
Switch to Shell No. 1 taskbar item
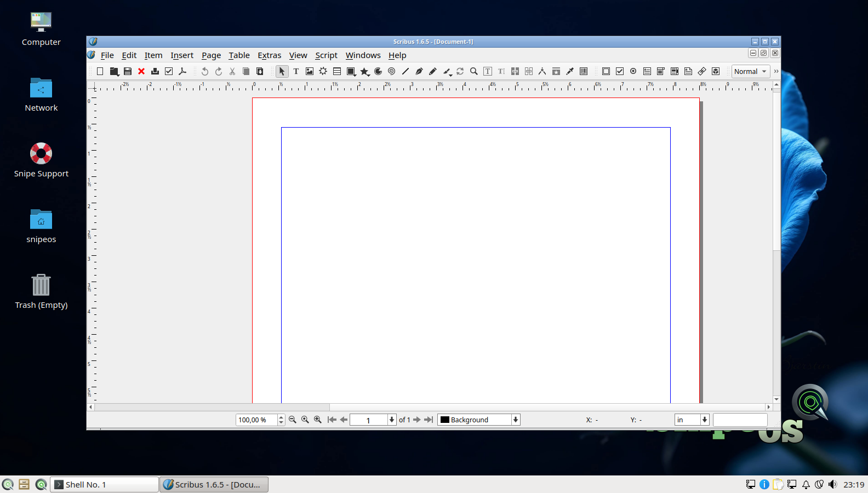pyautogui.click(x=105, y=484)
